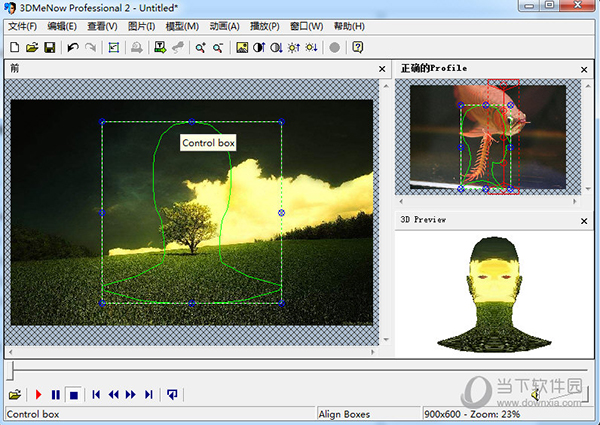Click front view vertical scrollbar up arrow
This screenshot has height=425, width=600.
(386, 86)
